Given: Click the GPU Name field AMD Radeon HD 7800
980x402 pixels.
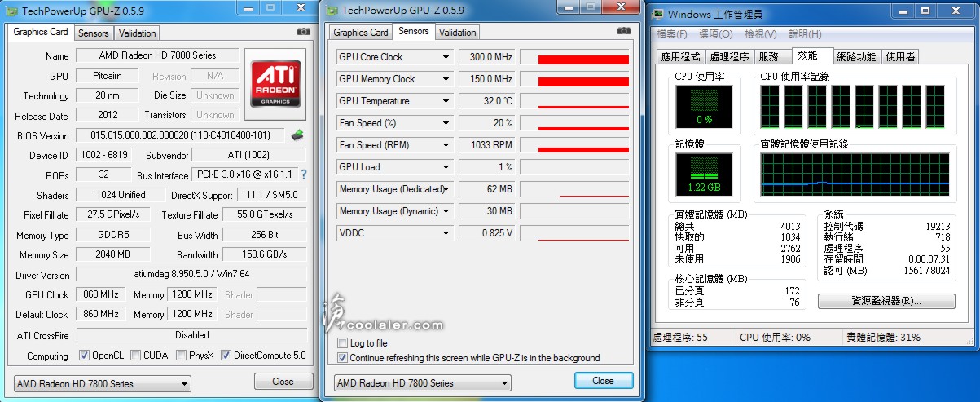Looking at the screenshot, I should point(157,55).
